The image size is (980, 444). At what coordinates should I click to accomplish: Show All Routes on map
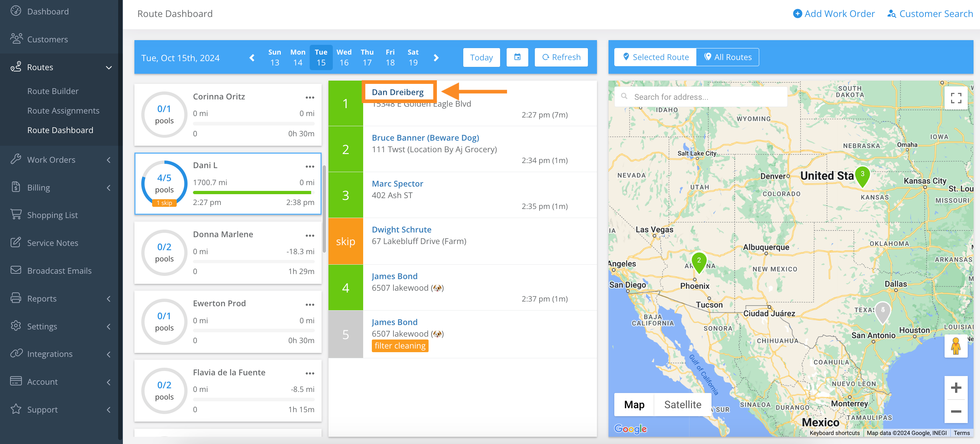pos(727,57)
